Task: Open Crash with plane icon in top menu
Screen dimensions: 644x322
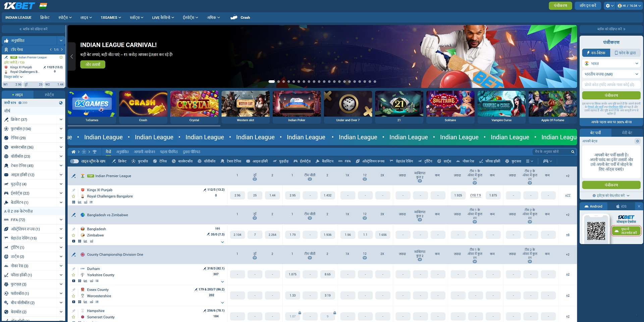Action: 240,17
